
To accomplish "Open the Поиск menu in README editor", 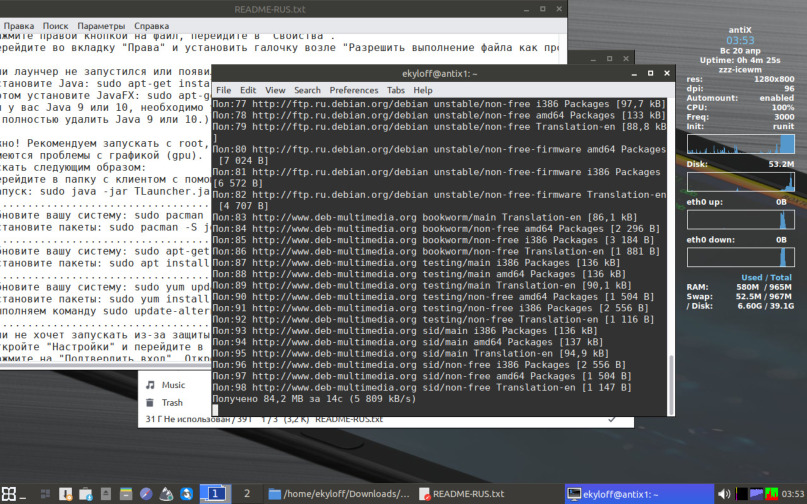I will pyautogui.click(x=55, y=26).
